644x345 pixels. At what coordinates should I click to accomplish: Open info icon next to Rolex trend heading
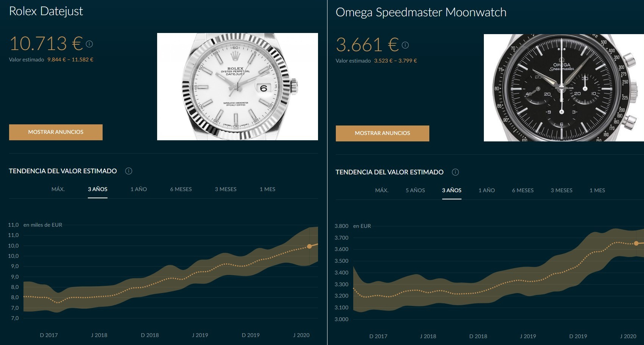(129, 171)
